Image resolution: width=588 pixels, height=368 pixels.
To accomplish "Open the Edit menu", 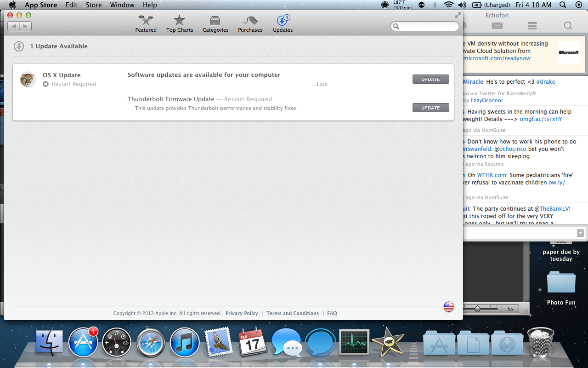I will click(71, 5).
